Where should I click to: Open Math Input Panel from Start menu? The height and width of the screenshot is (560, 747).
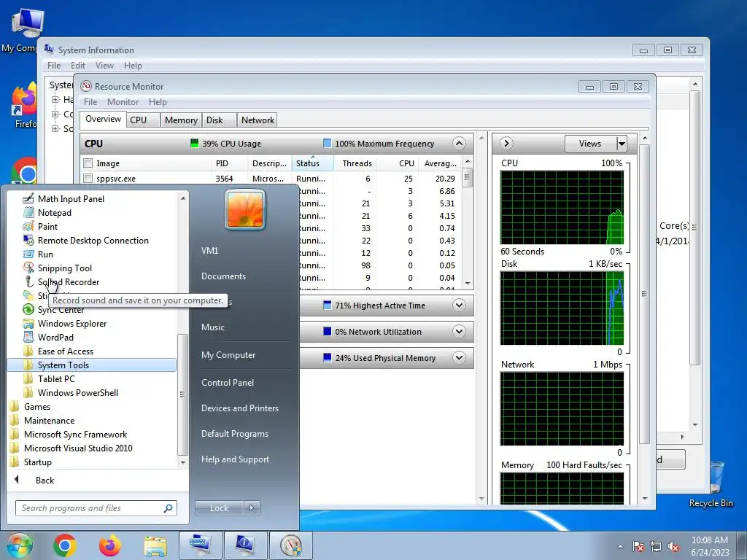click(71, 198)
